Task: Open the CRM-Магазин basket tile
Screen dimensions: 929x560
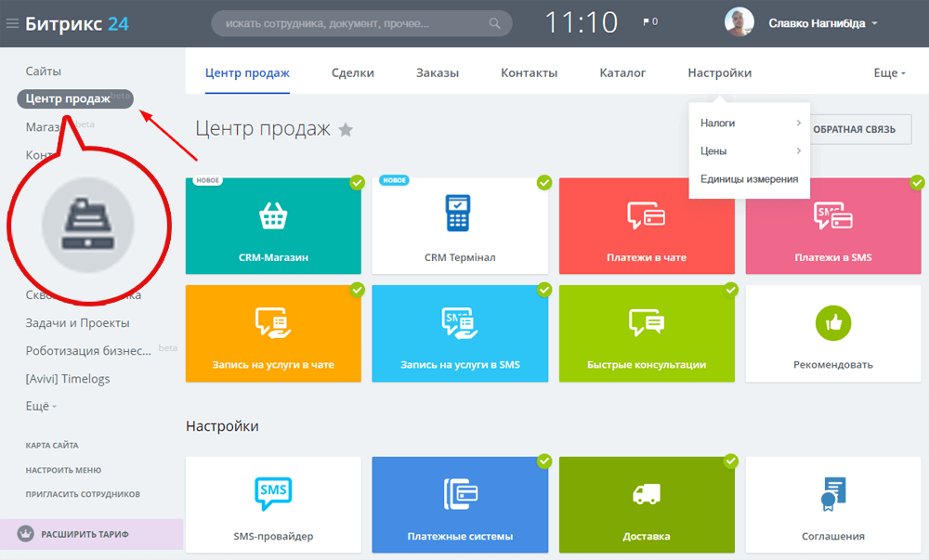Action: pyautogui.click(x=273, y=226)
